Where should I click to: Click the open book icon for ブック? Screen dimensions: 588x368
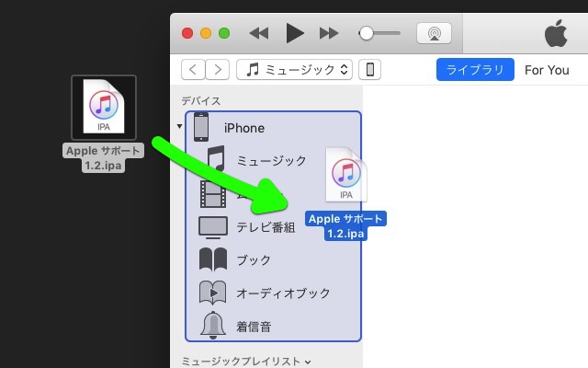click(213, 259)
